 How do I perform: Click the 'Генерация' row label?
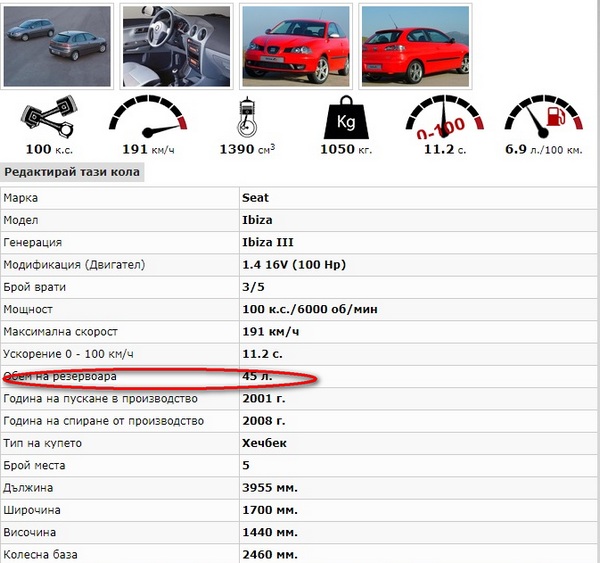(33, 243)
